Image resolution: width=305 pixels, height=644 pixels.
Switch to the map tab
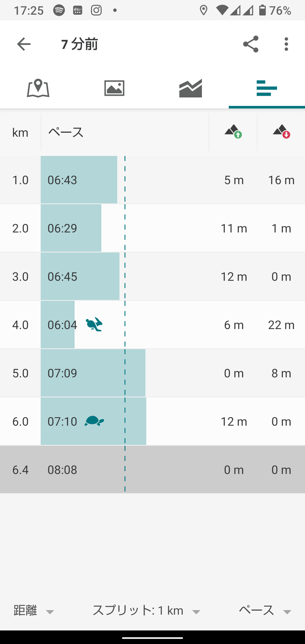tap(38, 88)
